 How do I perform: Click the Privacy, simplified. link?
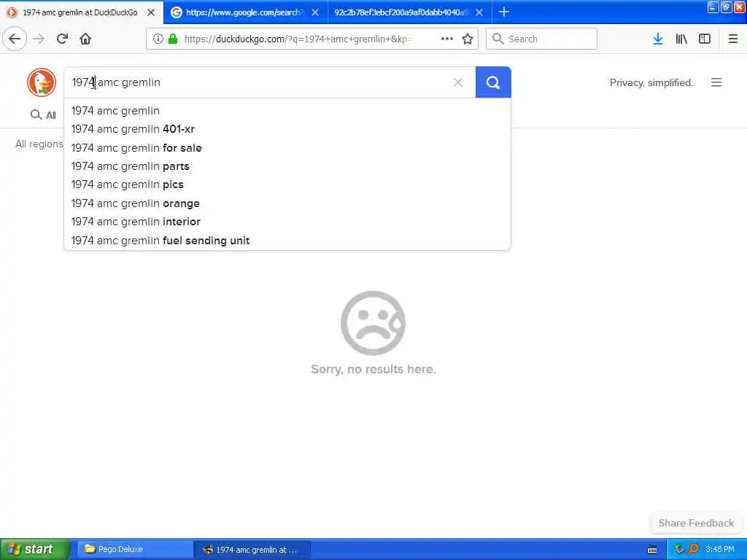[651, 82]
